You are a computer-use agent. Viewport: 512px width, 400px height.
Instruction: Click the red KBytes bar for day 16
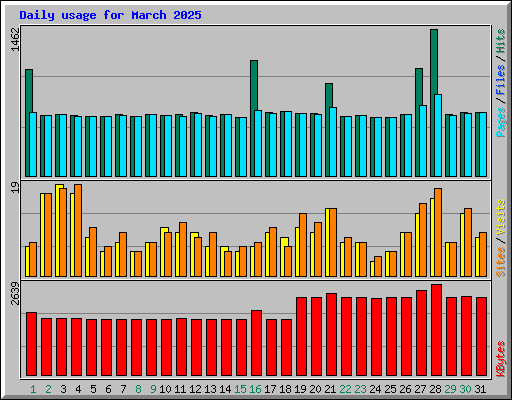[x=256, y=343]
